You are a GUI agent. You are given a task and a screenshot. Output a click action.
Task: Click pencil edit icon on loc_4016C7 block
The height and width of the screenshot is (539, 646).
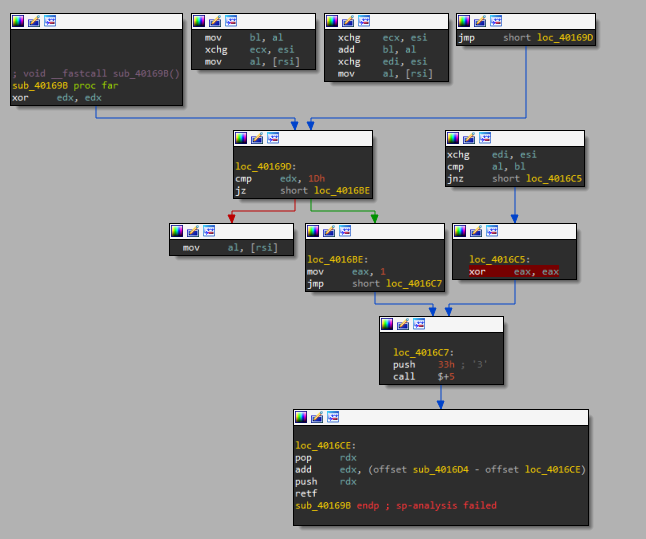403,324
